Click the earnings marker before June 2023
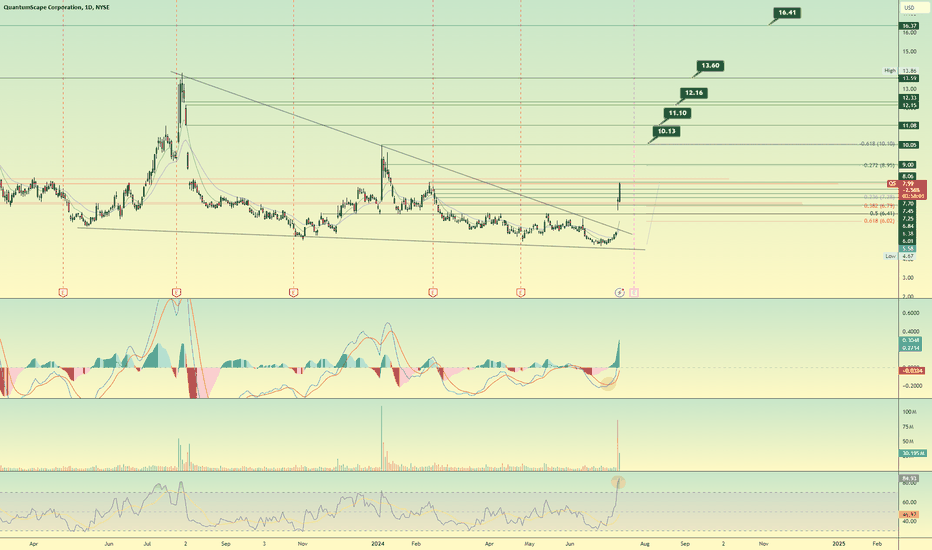Screen dimensions: 932x550 point(63,292)
